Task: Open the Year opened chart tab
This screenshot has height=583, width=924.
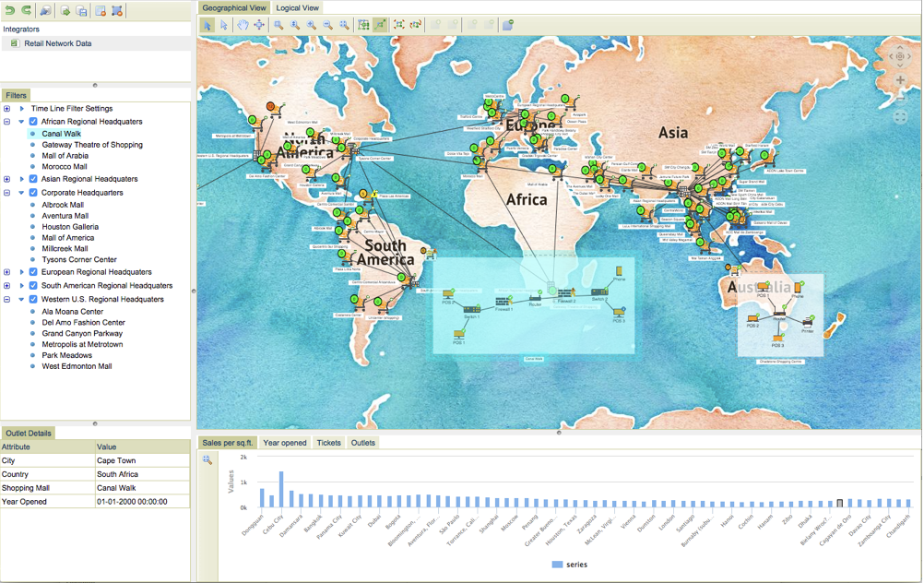Action: 285,443
